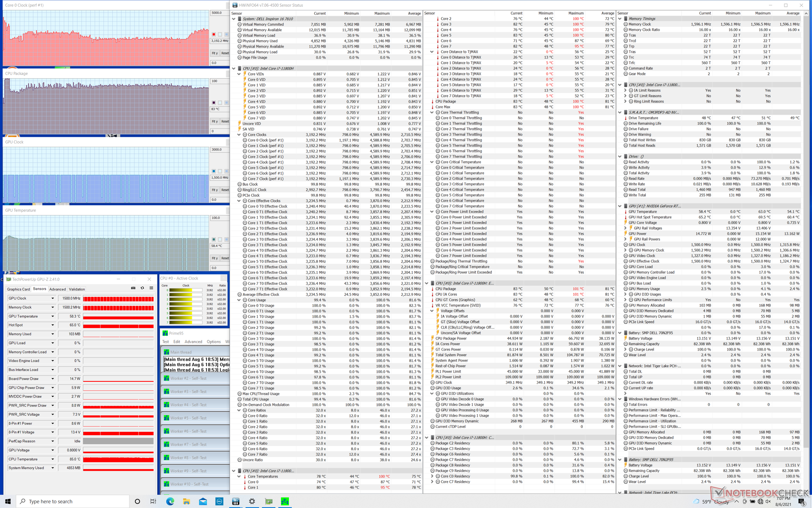Viewport: 812px width, 508px height.
Task: Click the GPU-Z screenshot camera icon
Action: coord(133,288)
